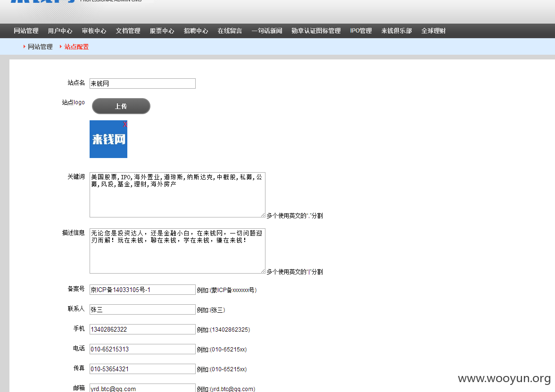Screen dimensions: 555x392
Task: Focus the 描述信息 textarea
Action: 177,251
